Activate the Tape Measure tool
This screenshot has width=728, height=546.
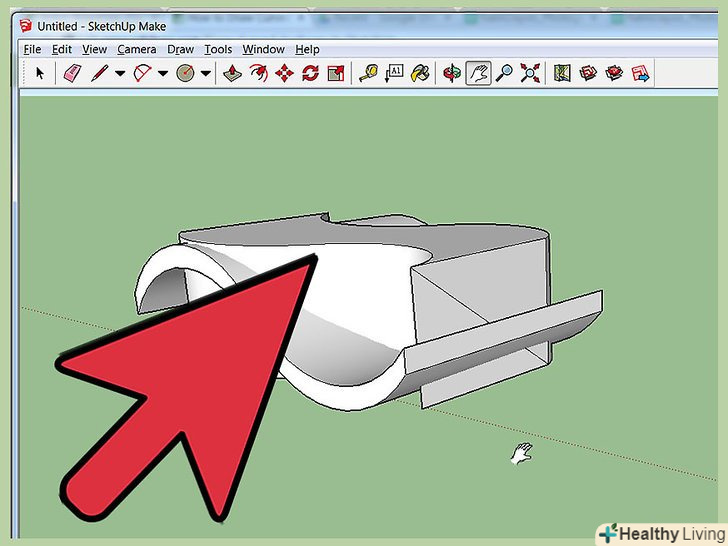coord(367,73)
